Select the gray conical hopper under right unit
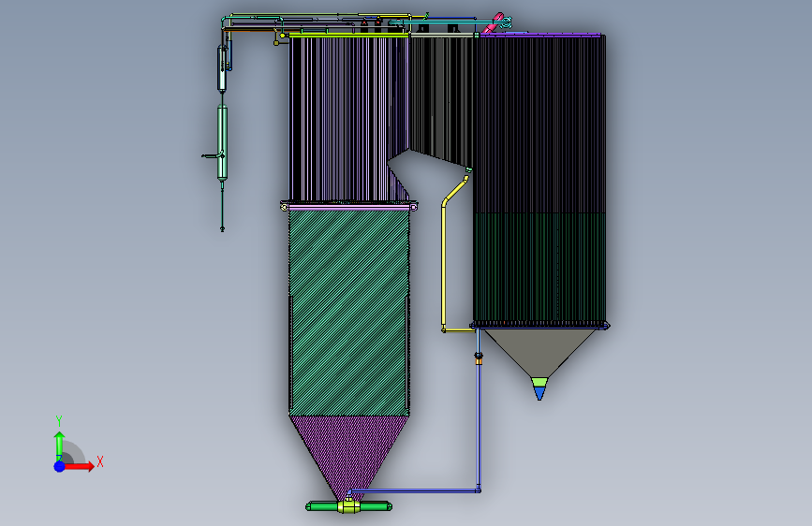 (x=539, y=352)
